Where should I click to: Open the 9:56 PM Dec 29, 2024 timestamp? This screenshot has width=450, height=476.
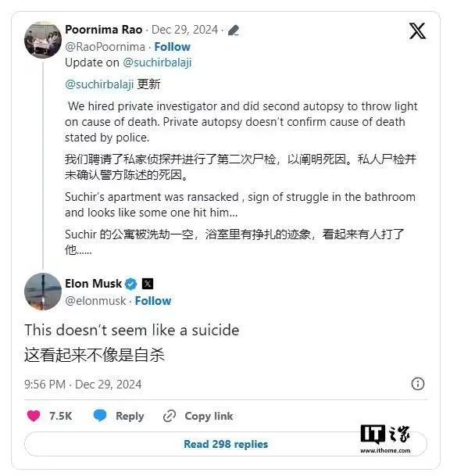83,385
